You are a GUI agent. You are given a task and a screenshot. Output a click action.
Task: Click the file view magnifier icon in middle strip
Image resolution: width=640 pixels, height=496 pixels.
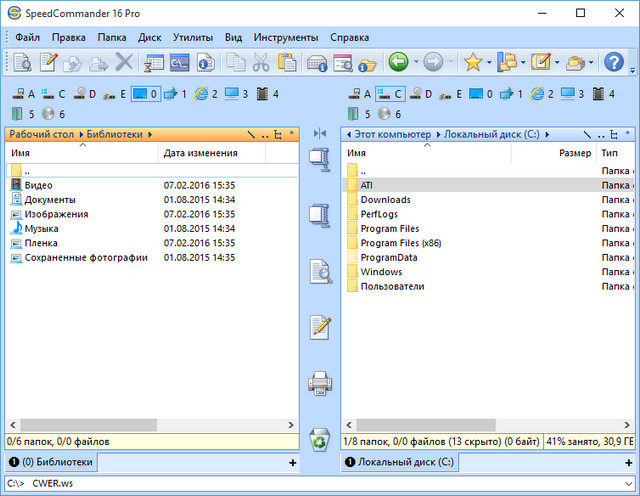click(x=320, y=270)
